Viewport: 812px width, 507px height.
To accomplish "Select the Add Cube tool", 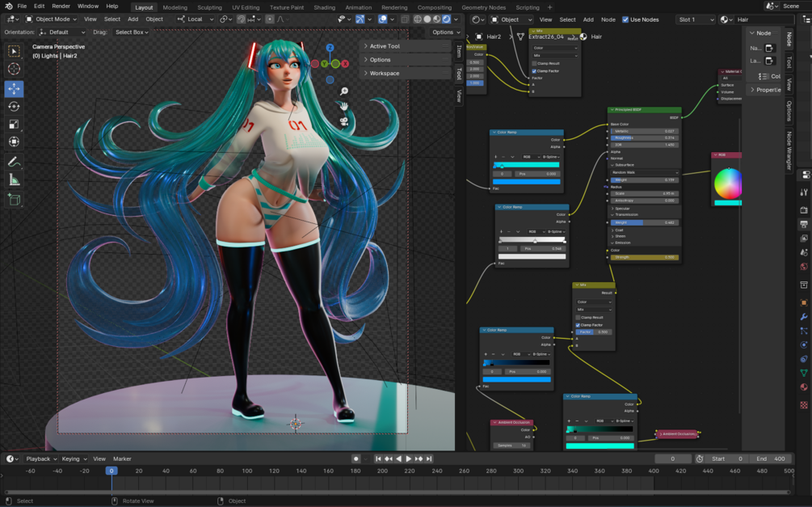I will tap(14, 200).
